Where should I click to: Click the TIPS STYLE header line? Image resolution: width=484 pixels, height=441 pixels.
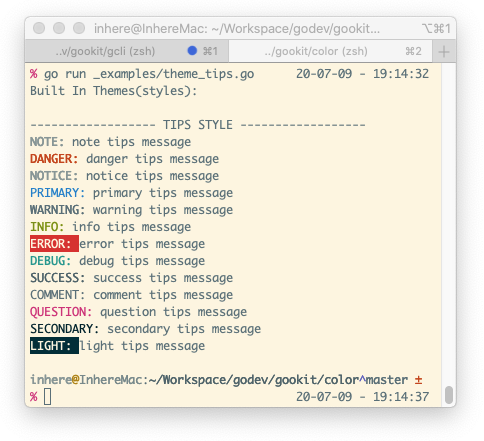pos(198,125)
